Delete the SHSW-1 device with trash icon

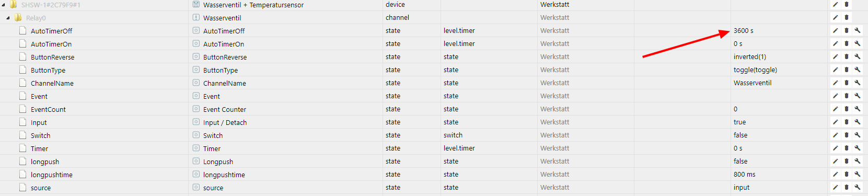[847, 5]
